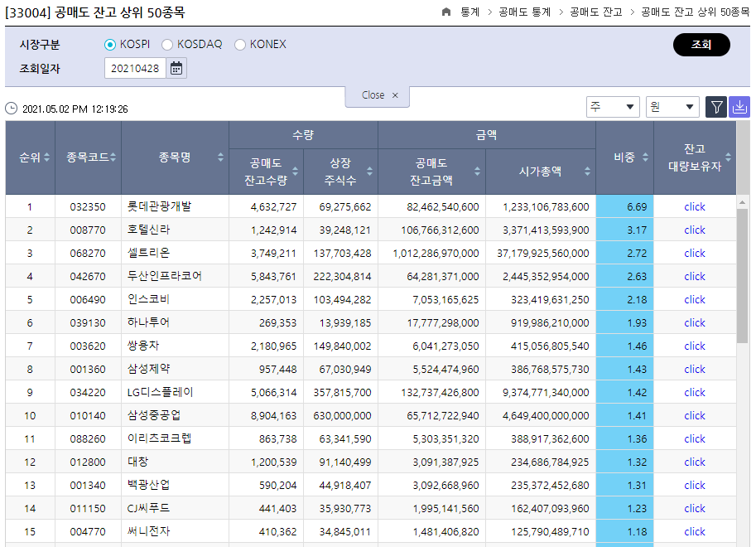Select the KOSPI market radio button

(x=110, y=45)
